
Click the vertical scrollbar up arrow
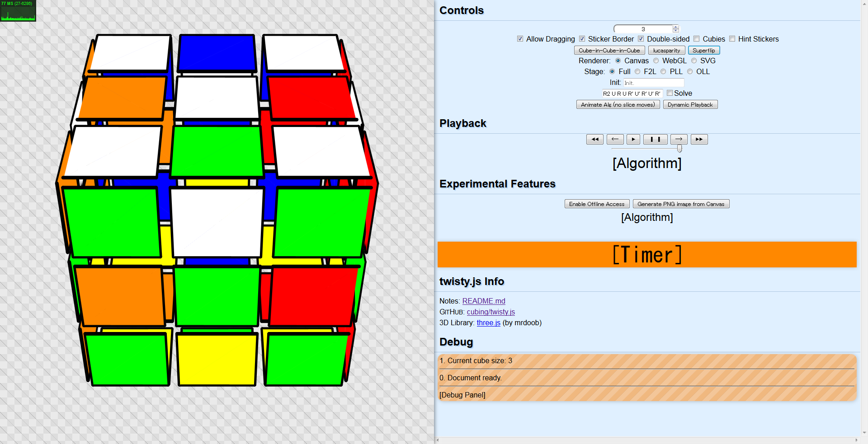point(864,3)
